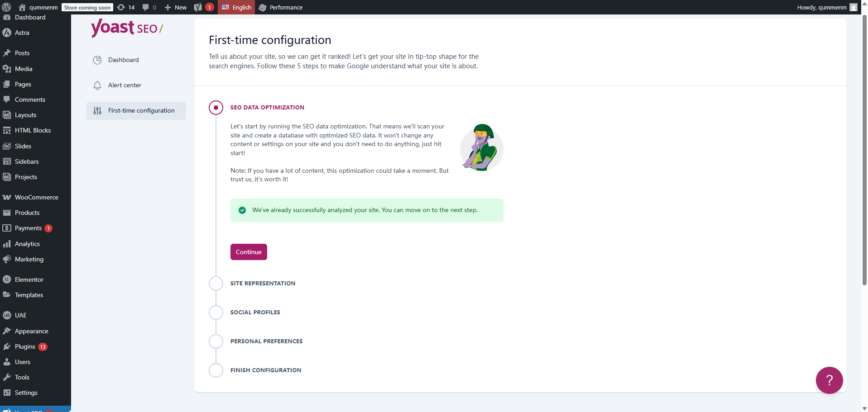Click the page vertical scrollbar
Screen dimensions: 868x412
864,149
